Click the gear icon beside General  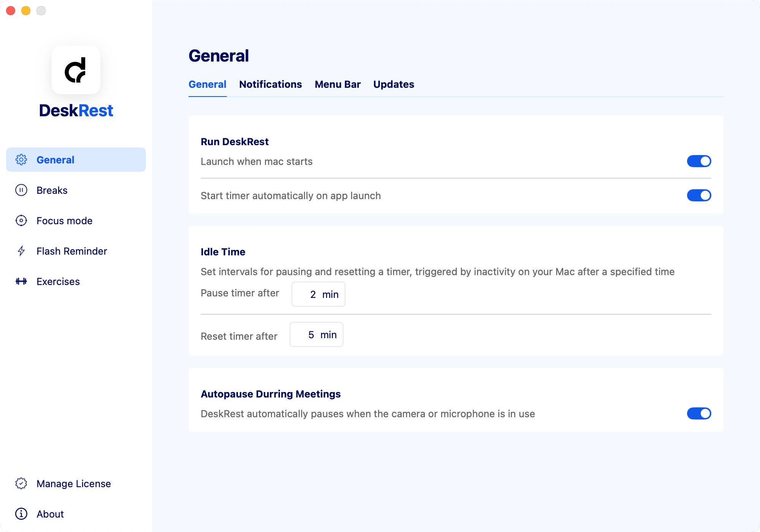[21, 160]
